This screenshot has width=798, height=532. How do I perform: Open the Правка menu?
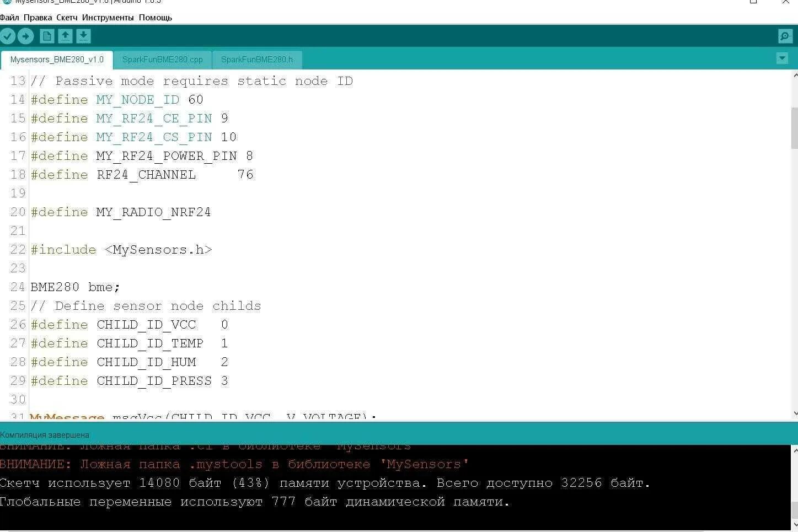pos(38,18)
